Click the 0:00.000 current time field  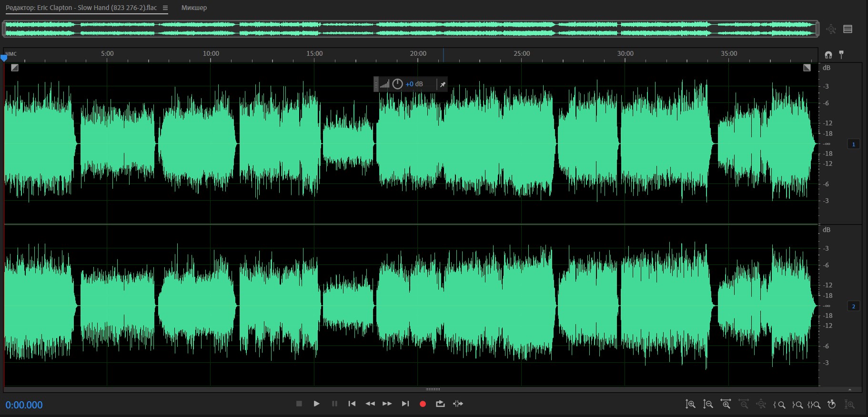tap(24, 405)
